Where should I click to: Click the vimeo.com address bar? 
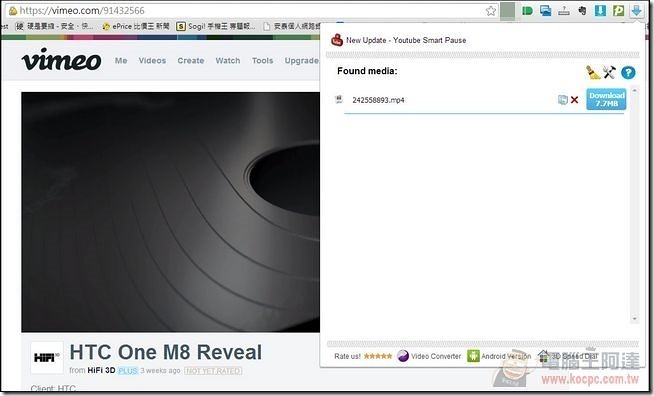click(246, 10)
